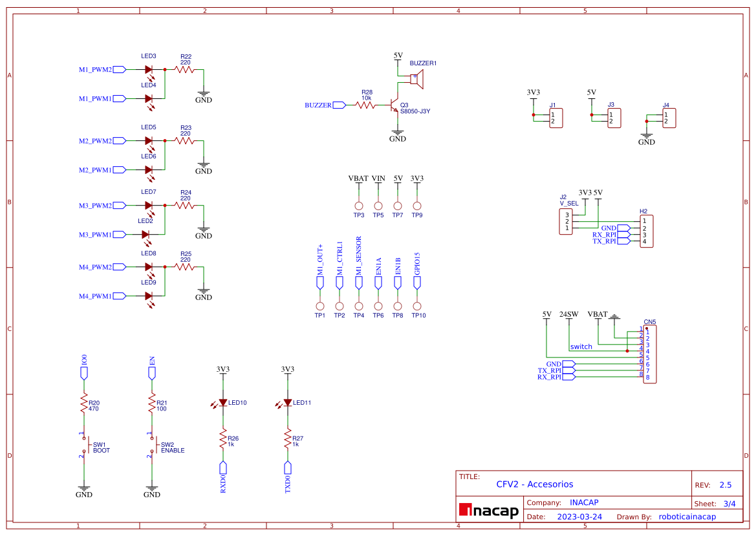The image size is (756, 536).
Task: Click the REV 2.5 field
Action: click(724, 484)
